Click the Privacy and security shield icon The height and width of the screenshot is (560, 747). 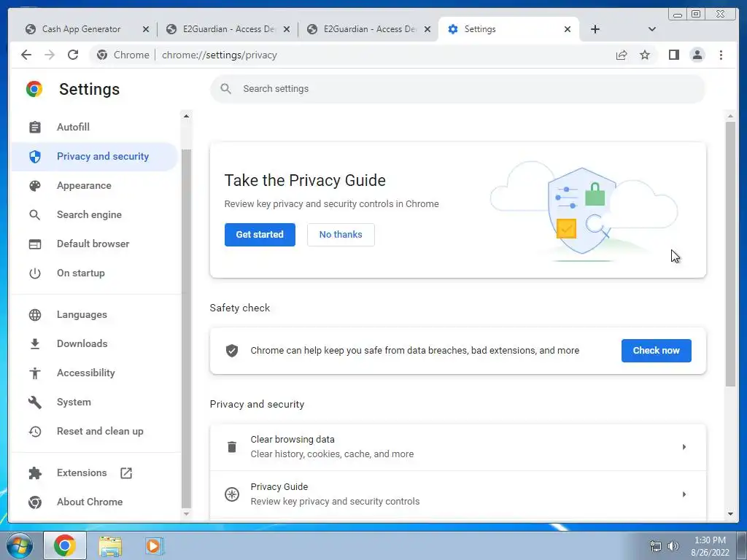coord(35,156)
